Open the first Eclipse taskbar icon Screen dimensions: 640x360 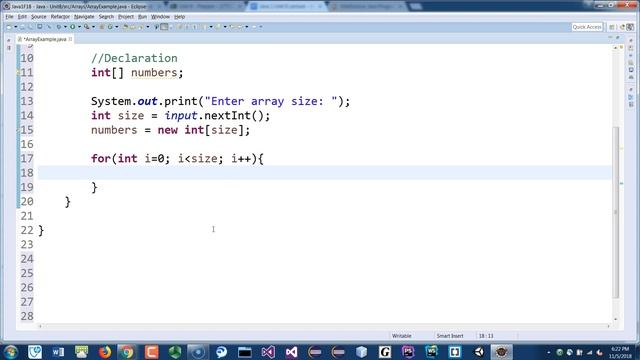click(x=315, y=352)
